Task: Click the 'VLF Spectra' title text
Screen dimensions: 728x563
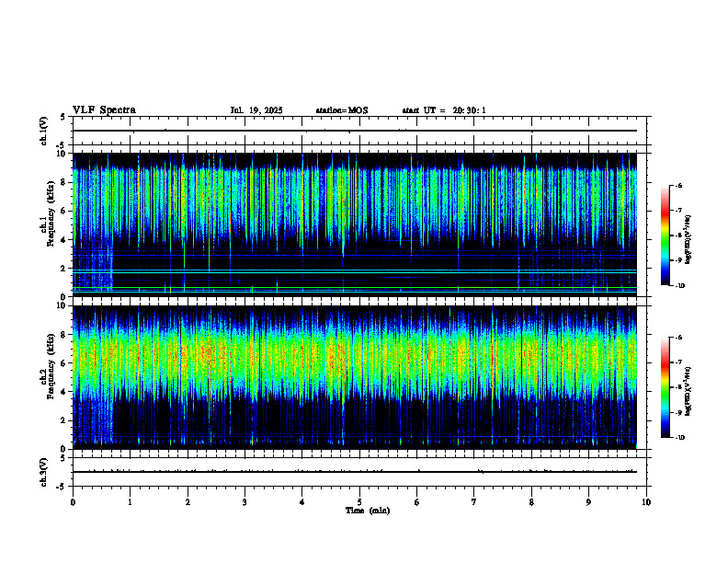Action: tap(104, 110)
